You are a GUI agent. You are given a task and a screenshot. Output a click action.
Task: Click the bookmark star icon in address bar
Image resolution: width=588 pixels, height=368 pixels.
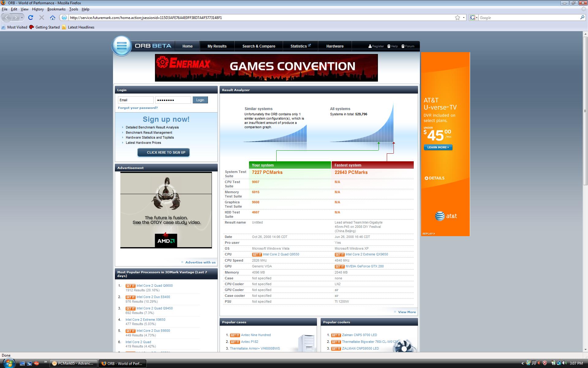coord(457,18)
